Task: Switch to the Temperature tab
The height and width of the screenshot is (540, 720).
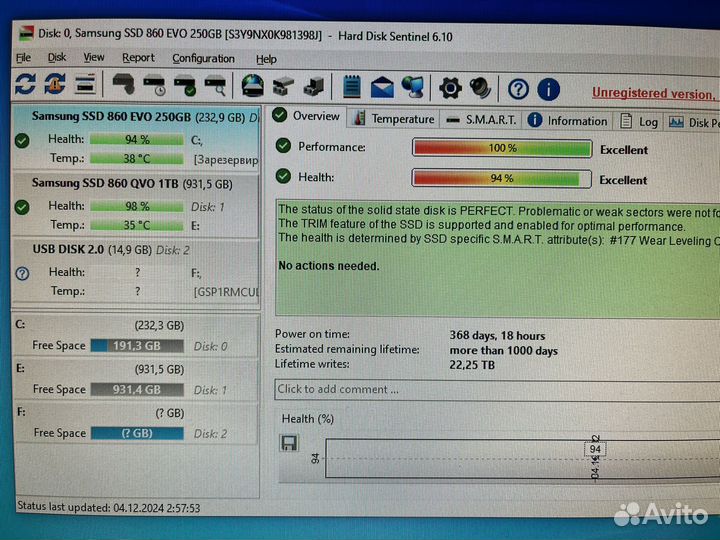Action: pyautogui.click(x=394, y=118)
